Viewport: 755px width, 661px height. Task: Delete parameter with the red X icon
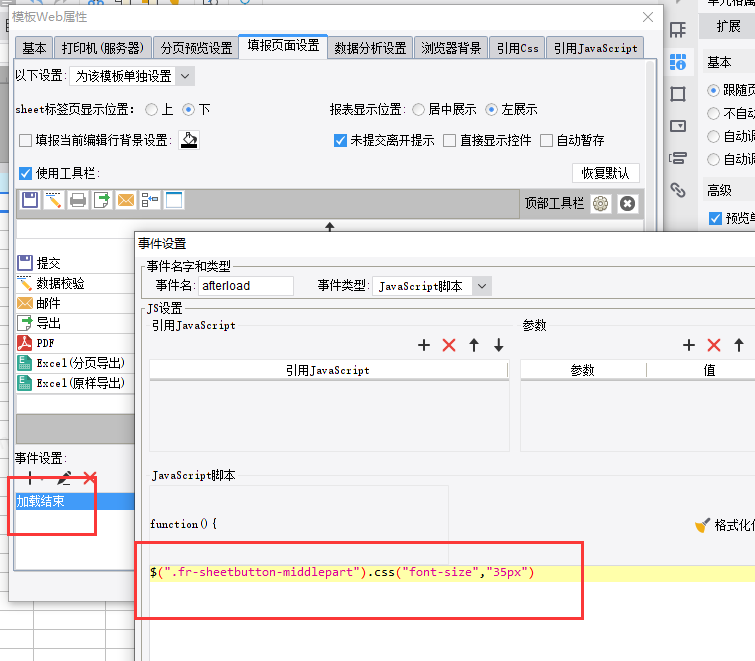(x=714, y=345)
